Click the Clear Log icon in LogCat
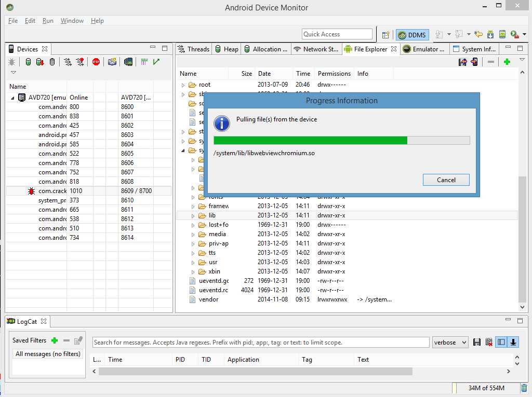The image size is (532, 397). click(488, 343)
